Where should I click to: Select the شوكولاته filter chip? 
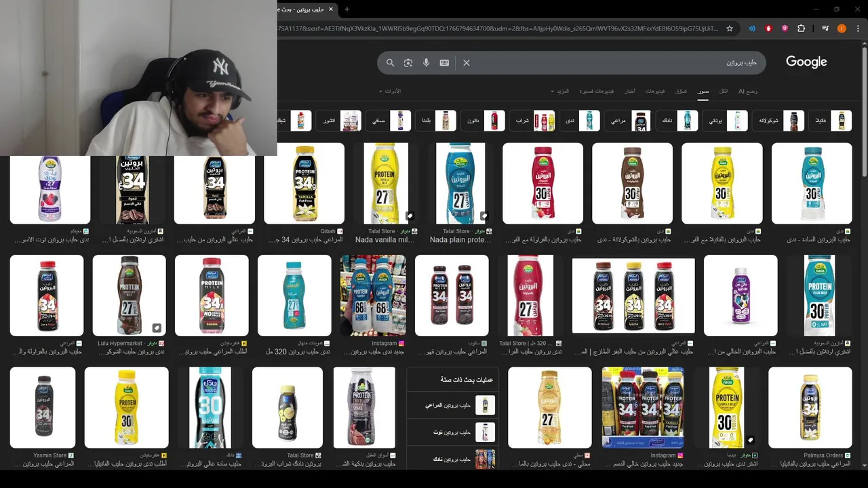778,121
